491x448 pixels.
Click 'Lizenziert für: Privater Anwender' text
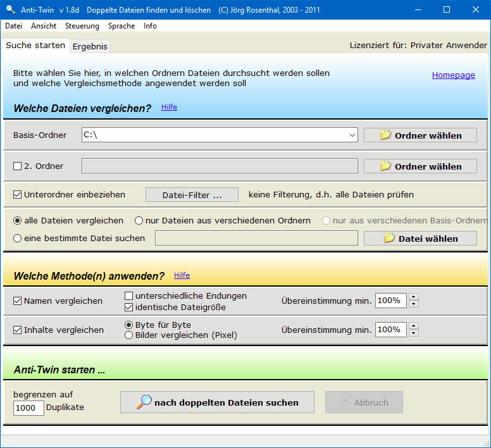coord(418,46)
